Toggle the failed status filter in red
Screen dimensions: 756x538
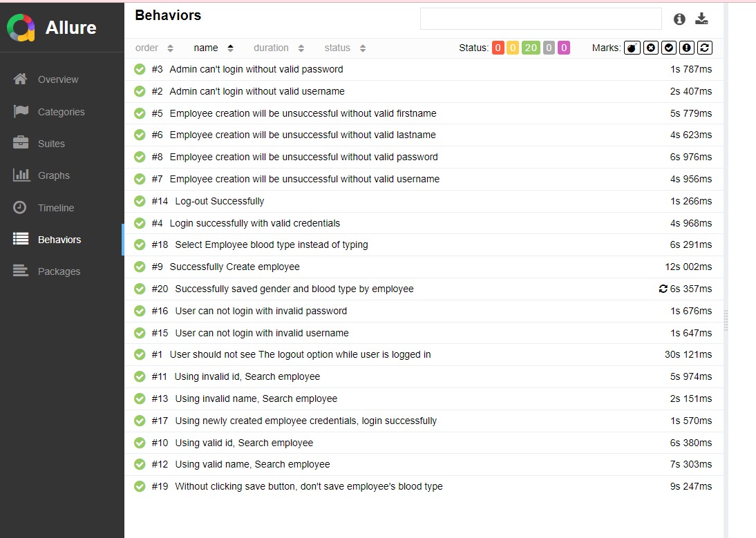[x=498, y=48]
